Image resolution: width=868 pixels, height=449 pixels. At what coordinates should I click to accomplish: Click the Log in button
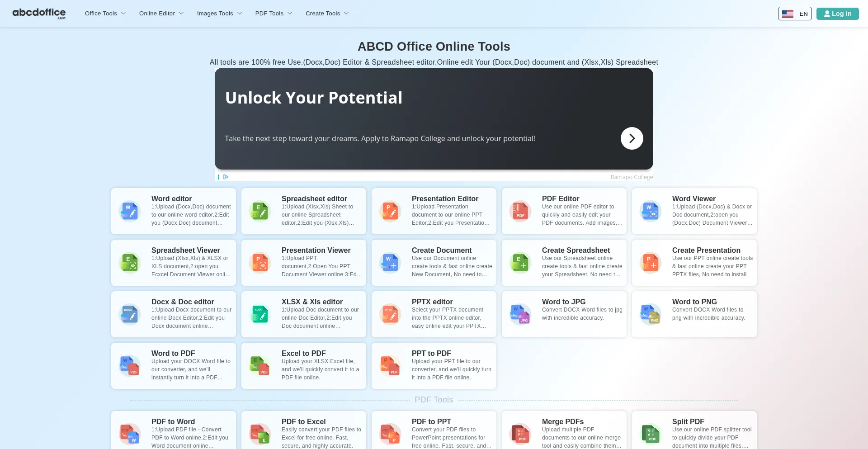coord(837,14)
